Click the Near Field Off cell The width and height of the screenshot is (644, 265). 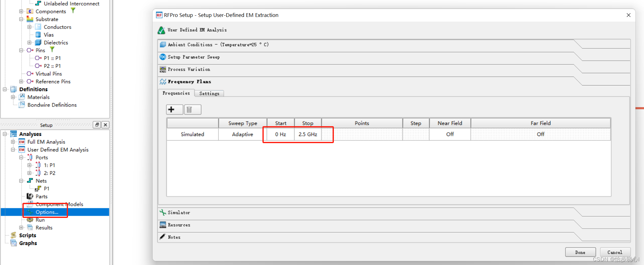[x=450, y=134]
